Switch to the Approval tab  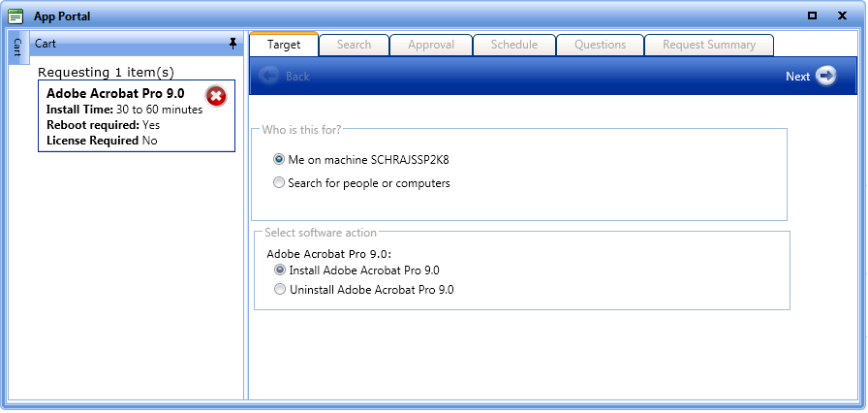[431, 45]
